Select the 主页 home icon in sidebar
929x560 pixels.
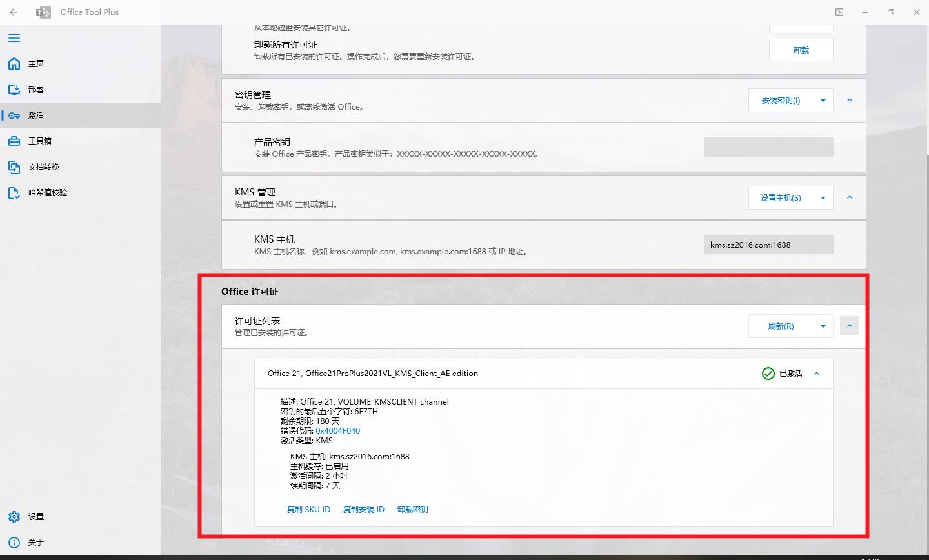click(14, 63)
